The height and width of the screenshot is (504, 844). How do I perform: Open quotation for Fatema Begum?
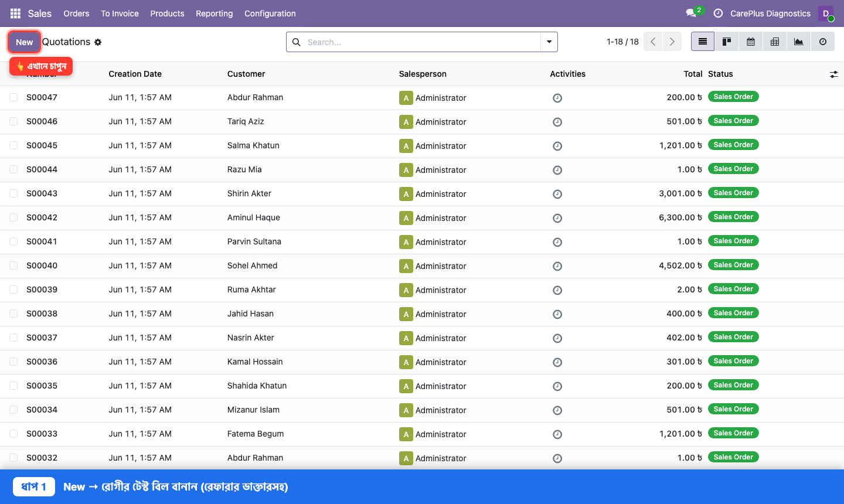[x=256, y=434]
